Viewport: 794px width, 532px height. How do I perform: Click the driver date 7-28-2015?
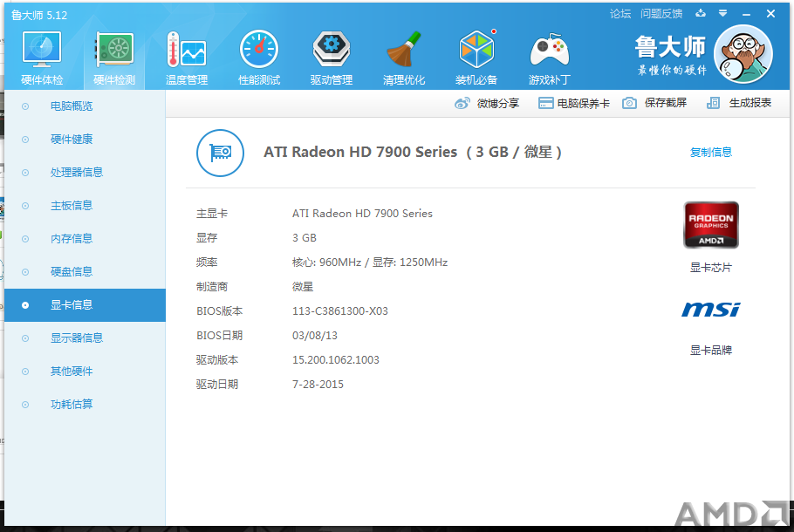coord(318,385)
